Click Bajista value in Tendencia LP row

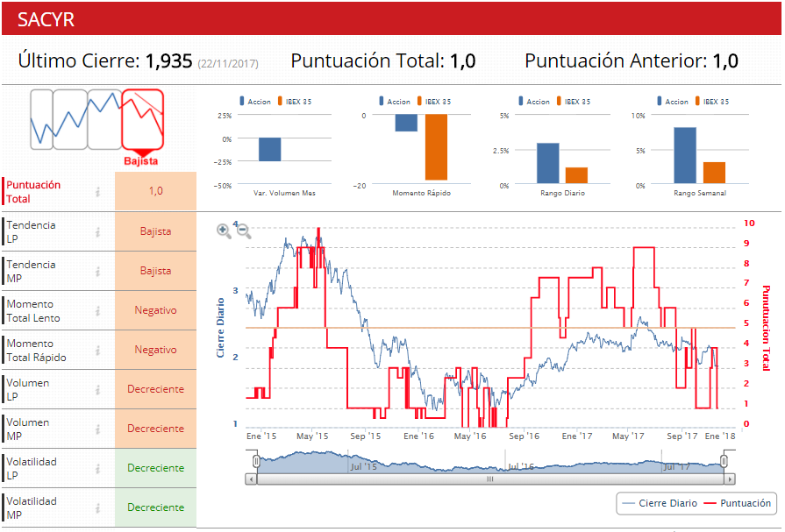tap(156, 231)
